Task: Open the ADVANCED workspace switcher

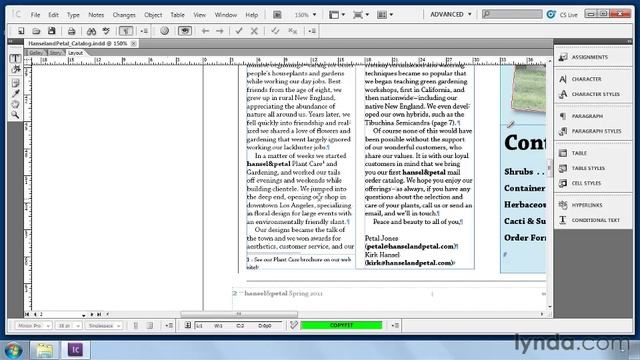Action: pyautogui.click(x=451, y=14)
